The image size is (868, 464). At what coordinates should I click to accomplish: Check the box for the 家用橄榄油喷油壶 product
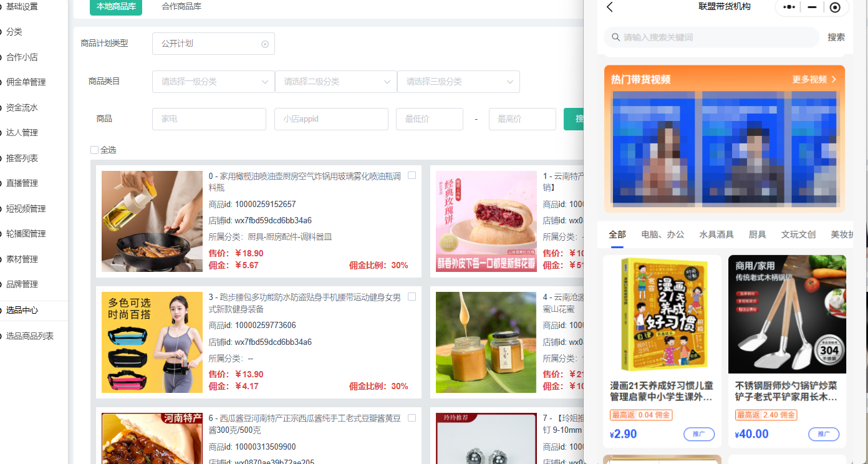pos(412,176)
